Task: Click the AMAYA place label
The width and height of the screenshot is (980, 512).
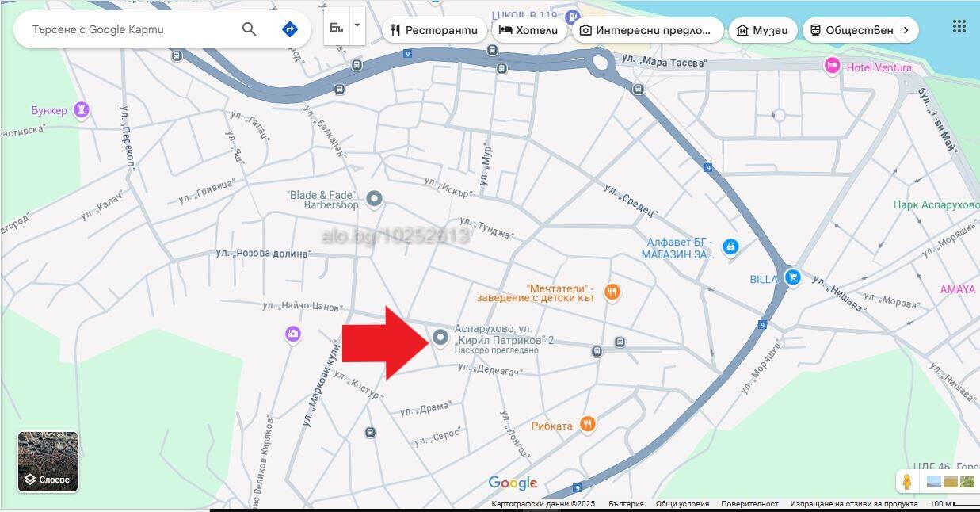Action: click(x=958, y=289)
